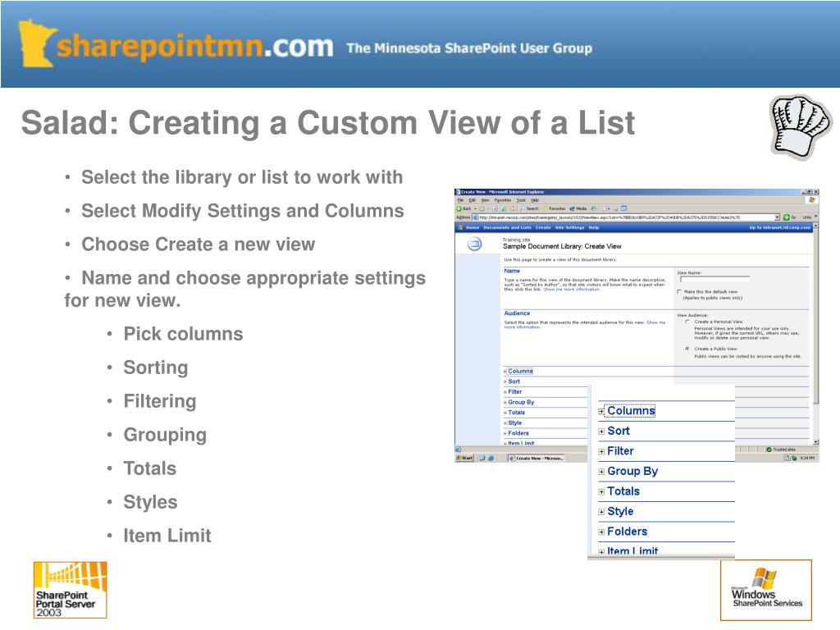Click Create View taskbar button
840x630 pixels.
click(x=536, y=459)
